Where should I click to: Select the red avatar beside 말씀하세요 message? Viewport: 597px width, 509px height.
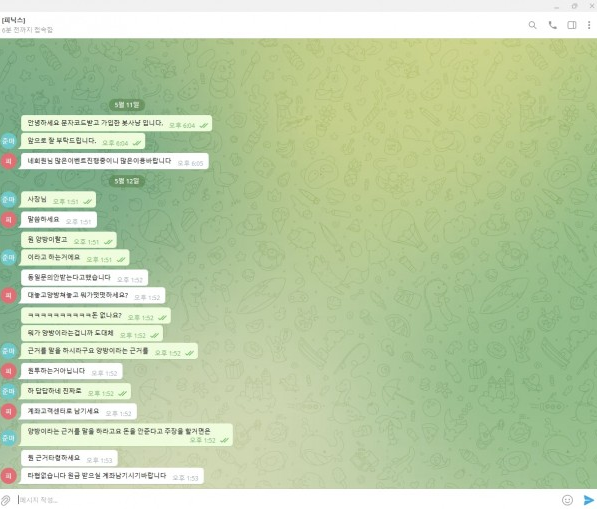8,220
